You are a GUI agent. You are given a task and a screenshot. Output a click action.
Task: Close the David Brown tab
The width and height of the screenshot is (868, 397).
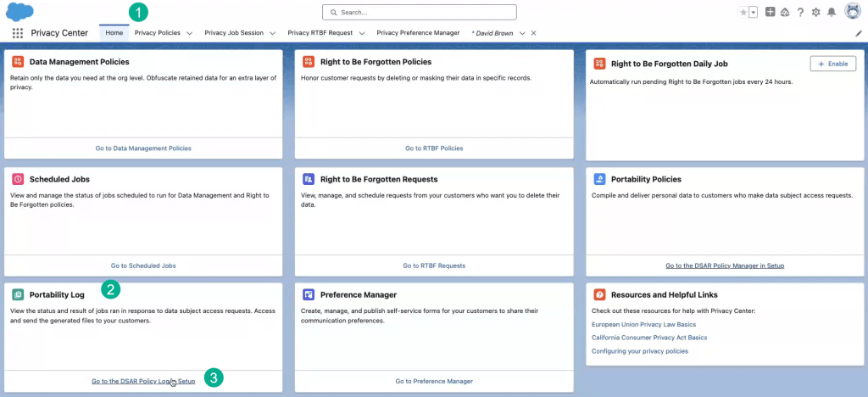533,33
